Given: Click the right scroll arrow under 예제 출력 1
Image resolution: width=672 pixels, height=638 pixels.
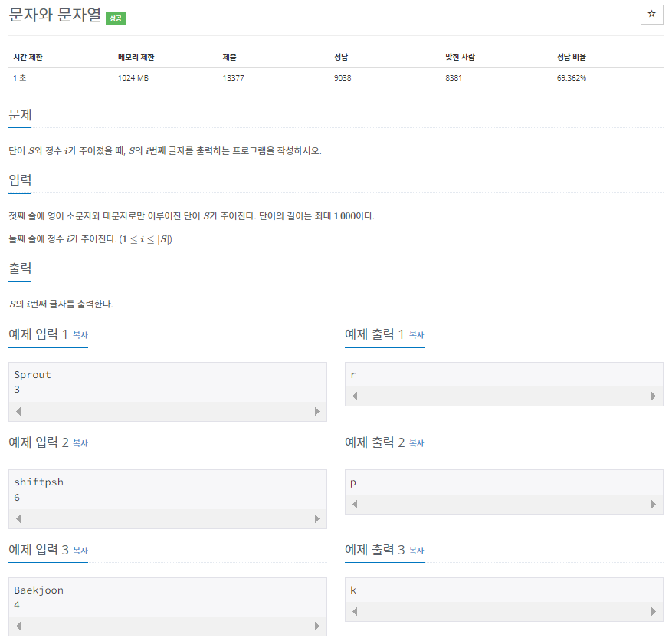Looking at the screenshot, I should (654, 396).
